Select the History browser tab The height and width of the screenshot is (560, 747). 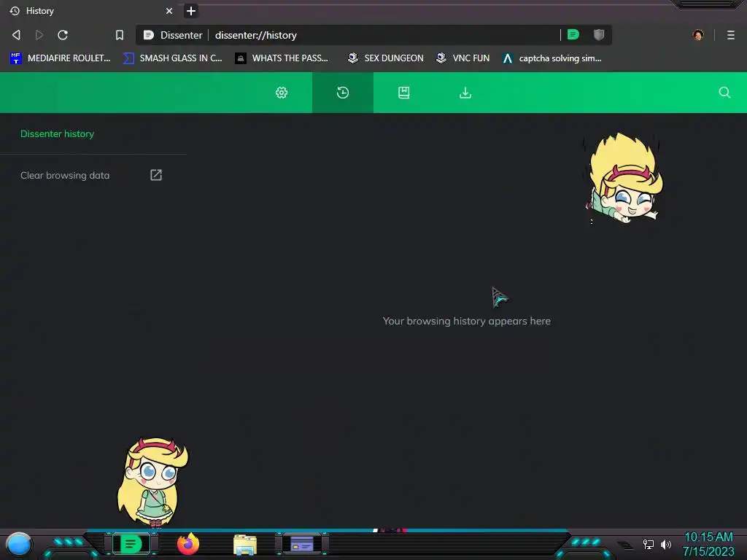pos(90,10)
